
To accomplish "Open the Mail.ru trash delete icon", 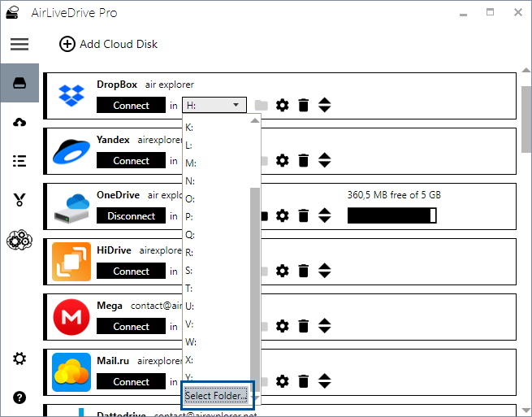I will [303, 381].
